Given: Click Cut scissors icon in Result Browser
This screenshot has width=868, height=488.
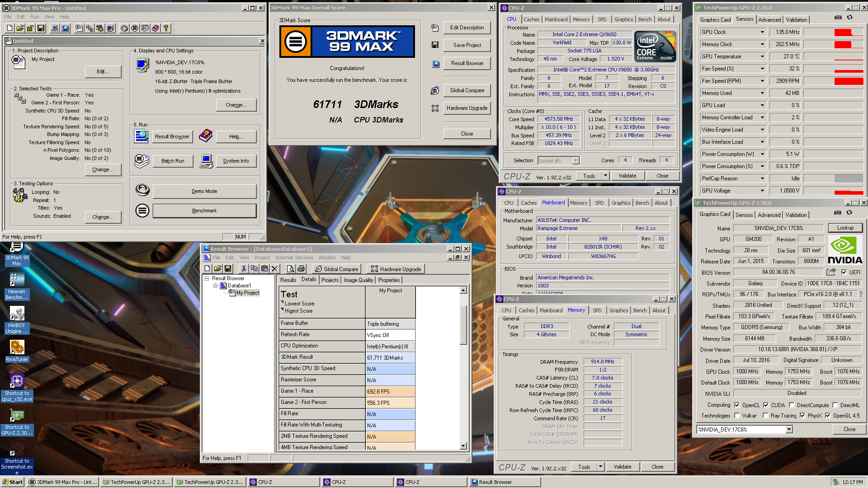Looking at the screenshot, I should coord(244,268).
